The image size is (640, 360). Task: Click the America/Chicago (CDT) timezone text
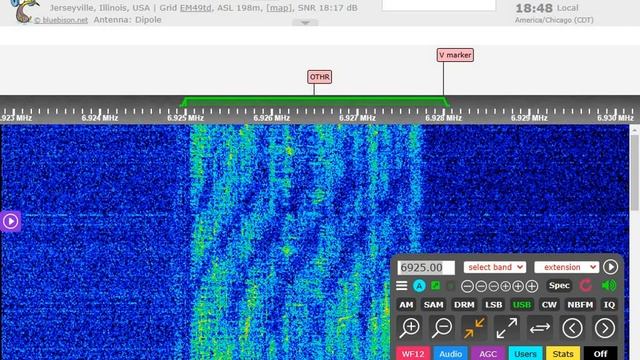click(x=554, y=20)
